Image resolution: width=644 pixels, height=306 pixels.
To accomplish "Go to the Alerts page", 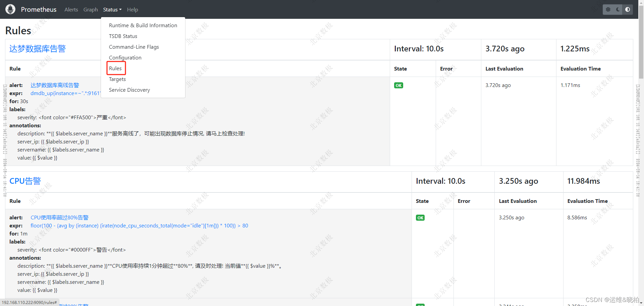I will 71,10.
